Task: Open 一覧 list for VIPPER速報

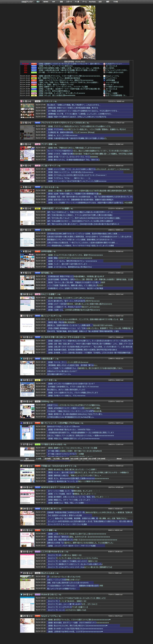Action: [54, 252]
